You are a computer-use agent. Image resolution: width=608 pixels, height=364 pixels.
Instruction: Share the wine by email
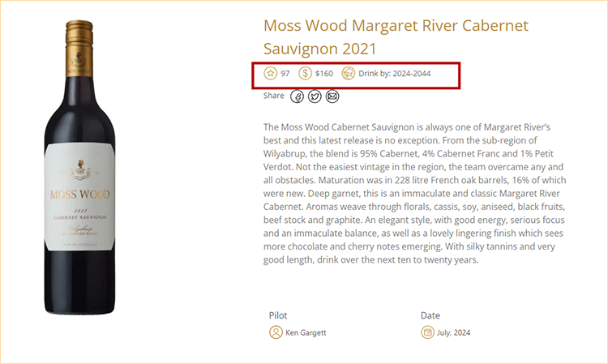click(x=332, y=96)
